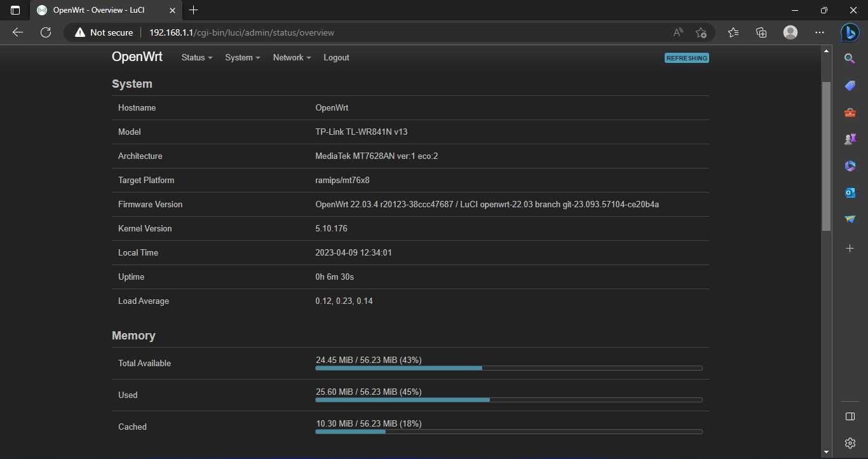The width and height of the screenshot is (868, 459).
Task: Select load average 0.12, 0.23, 0.14
Action: pos(344,301)
